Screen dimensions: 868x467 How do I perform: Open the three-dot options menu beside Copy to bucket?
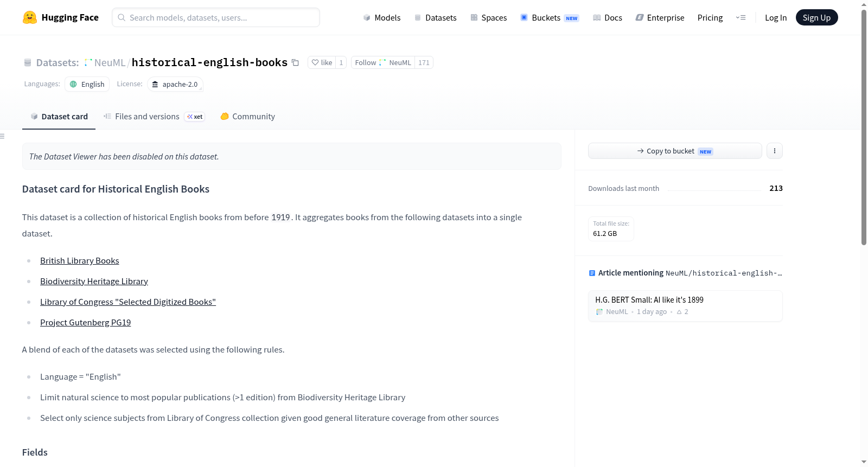(x=775, y=151)
